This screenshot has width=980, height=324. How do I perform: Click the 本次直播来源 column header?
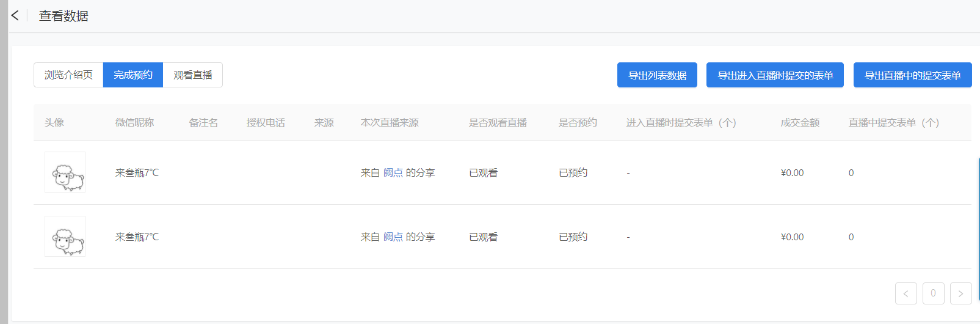[390, 123]
